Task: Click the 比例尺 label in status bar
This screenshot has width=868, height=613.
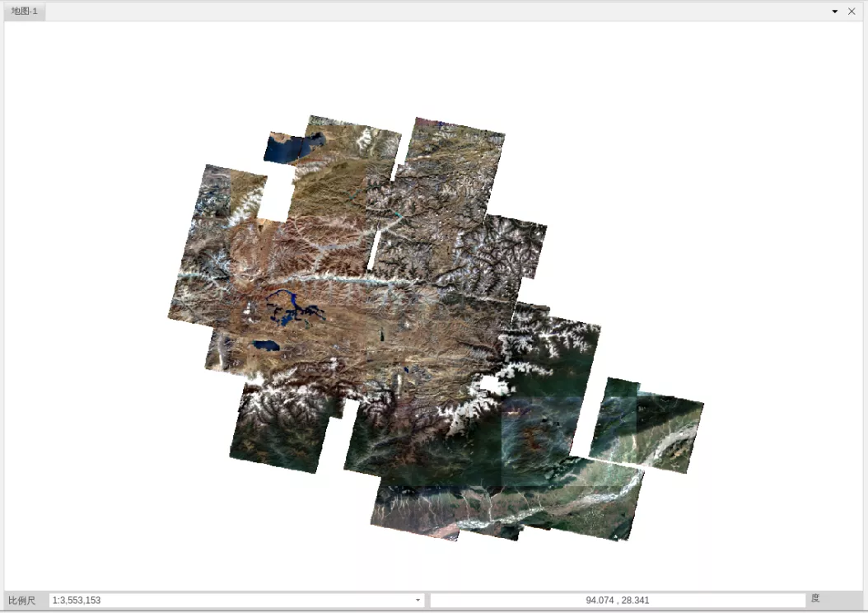Action: pos(22,601)
